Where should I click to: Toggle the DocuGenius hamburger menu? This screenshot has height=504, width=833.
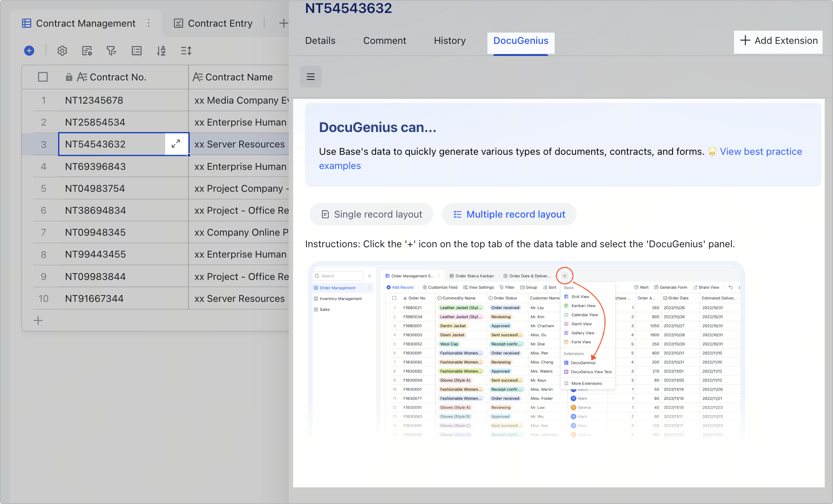(x=311, y=77)
